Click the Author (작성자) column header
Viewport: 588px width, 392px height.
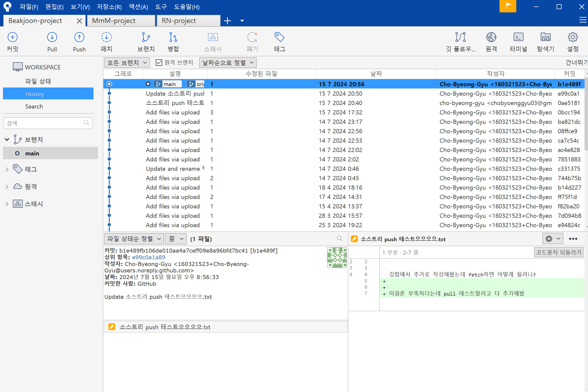(496, 74)
